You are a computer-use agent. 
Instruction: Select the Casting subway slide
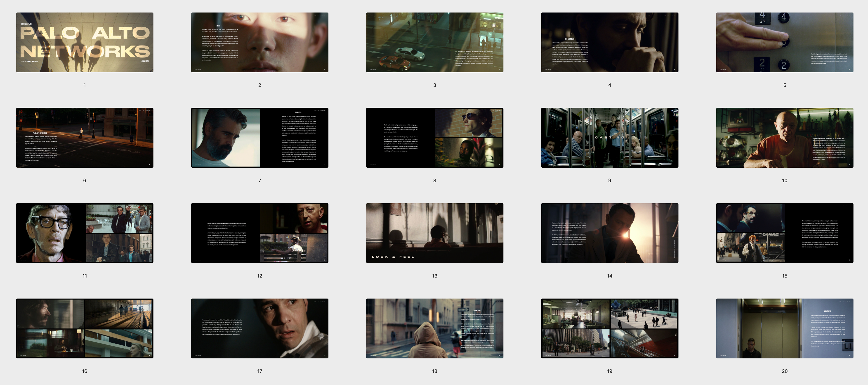609,138
